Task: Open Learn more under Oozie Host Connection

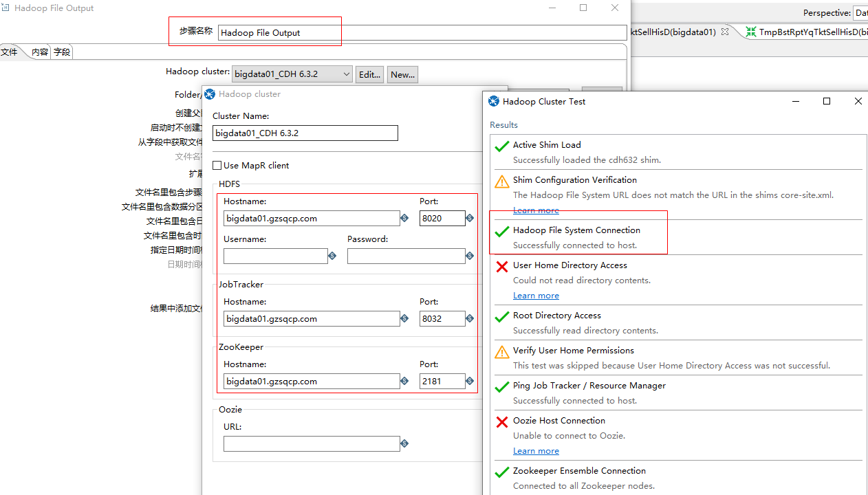Action: (x=536, y=450)
